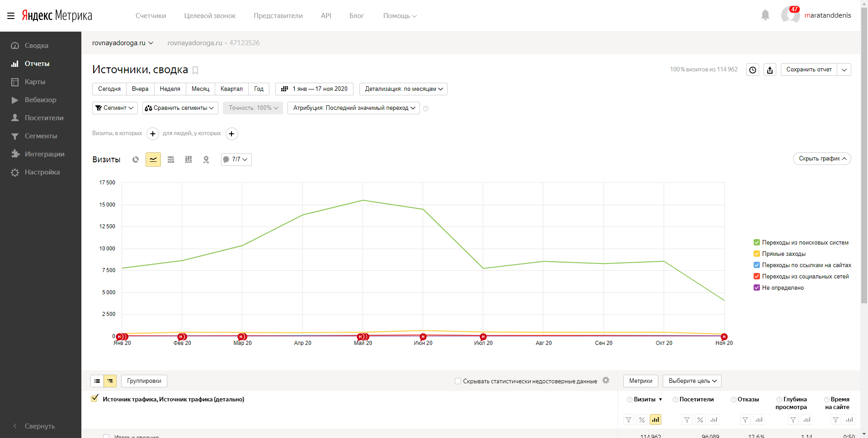Toggle the Не определено series

pyautogui.click(x=757, y=288)
